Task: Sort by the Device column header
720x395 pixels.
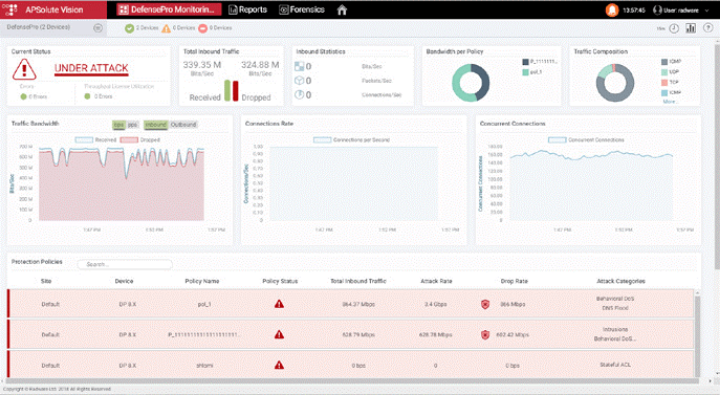Action: click(124, 281)
